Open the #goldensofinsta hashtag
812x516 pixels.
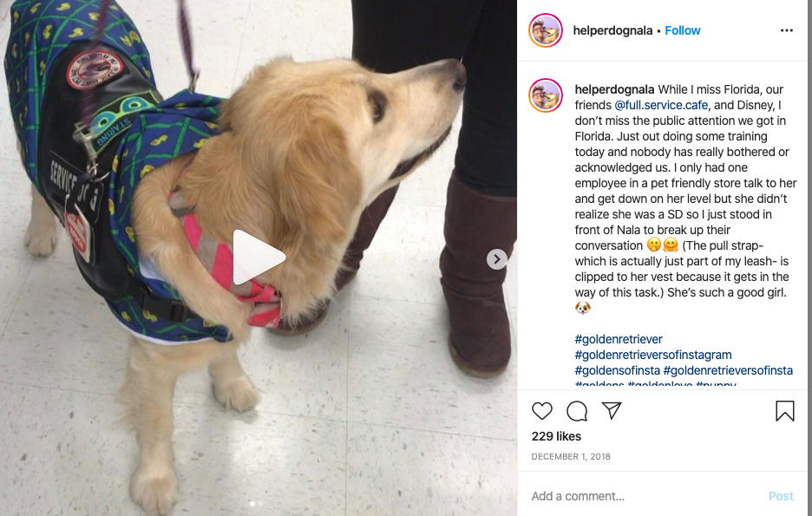pyautogui.click(x=618, y=370)
